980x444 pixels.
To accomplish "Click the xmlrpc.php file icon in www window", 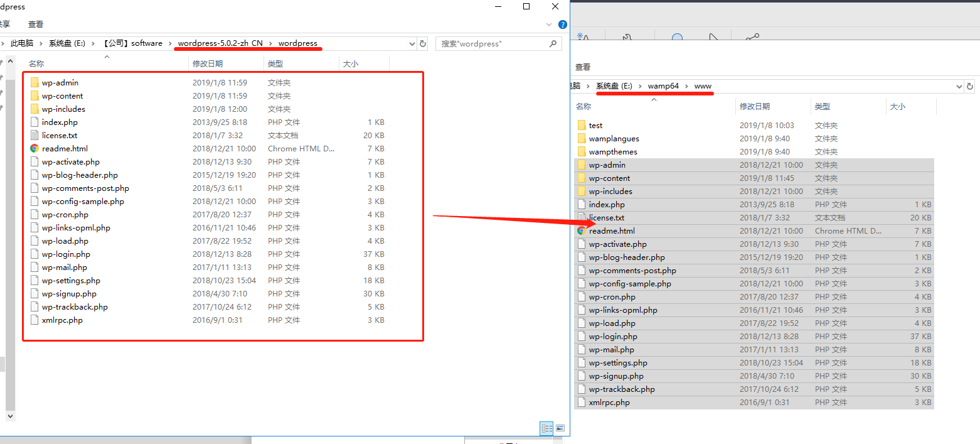I will 582,402.
